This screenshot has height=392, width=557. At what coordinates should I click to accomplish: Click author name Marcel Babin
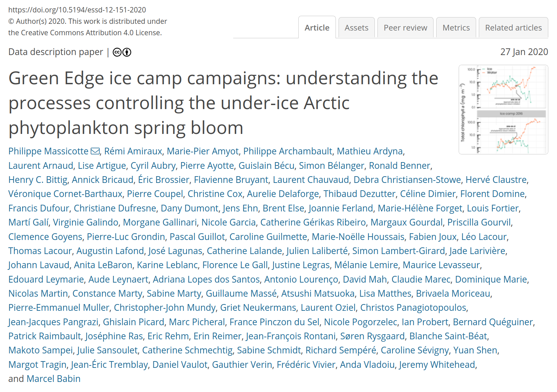pyautogui.click(x=53, y=379)
